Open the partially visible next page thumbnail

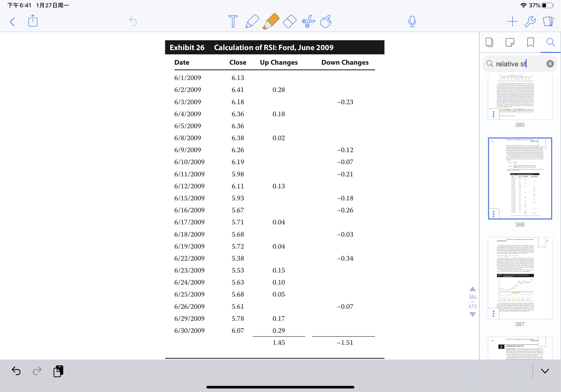(520, 348)
